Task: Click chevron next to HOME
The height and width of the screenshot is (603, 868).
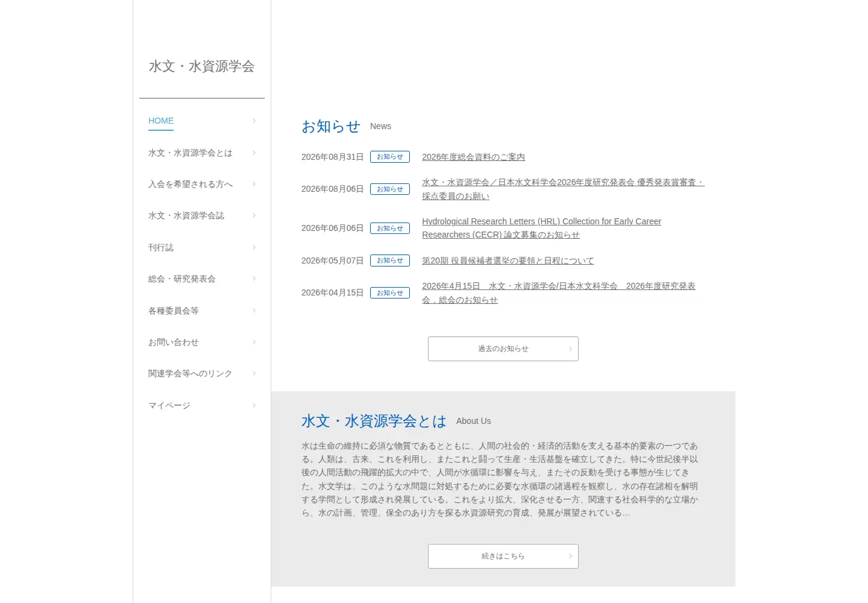Action: pyautogui.click(x=254, y=121)
